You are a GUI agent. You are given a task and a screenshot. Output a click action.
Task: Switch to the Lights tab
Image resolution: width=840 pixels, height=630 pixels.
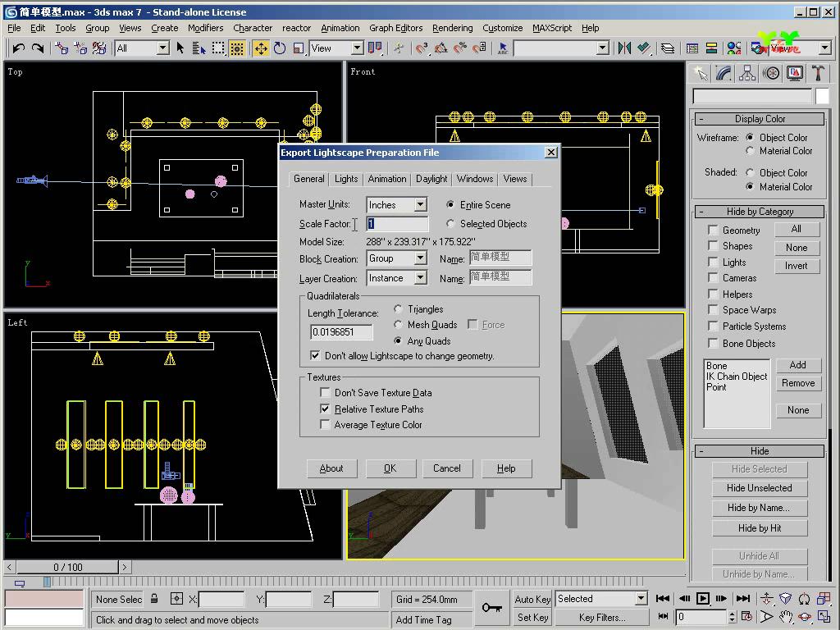[x=346, y=179]
